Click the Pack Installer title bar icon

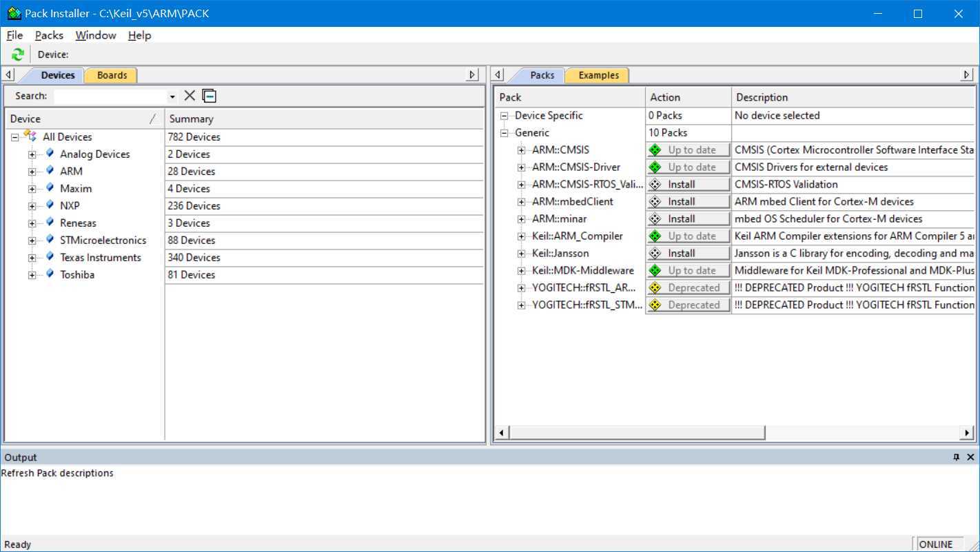pos(14,13)
